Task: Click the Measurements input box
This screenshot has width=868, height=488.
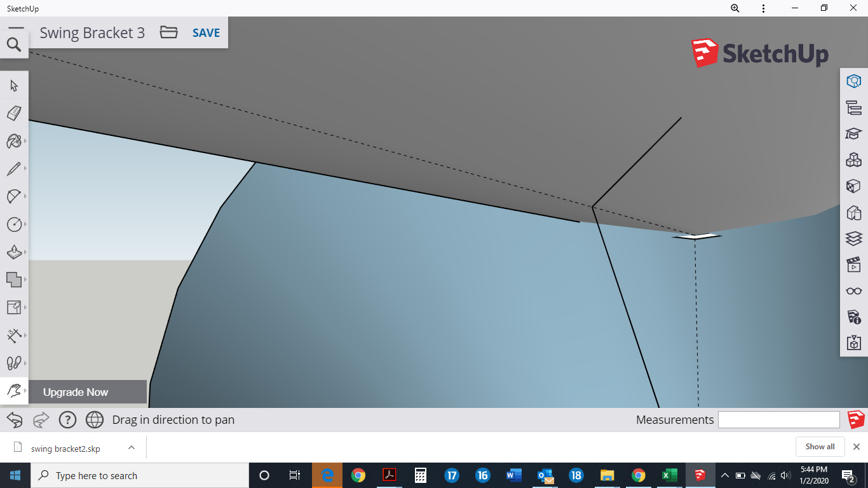Action: click(x=779, y=419)
